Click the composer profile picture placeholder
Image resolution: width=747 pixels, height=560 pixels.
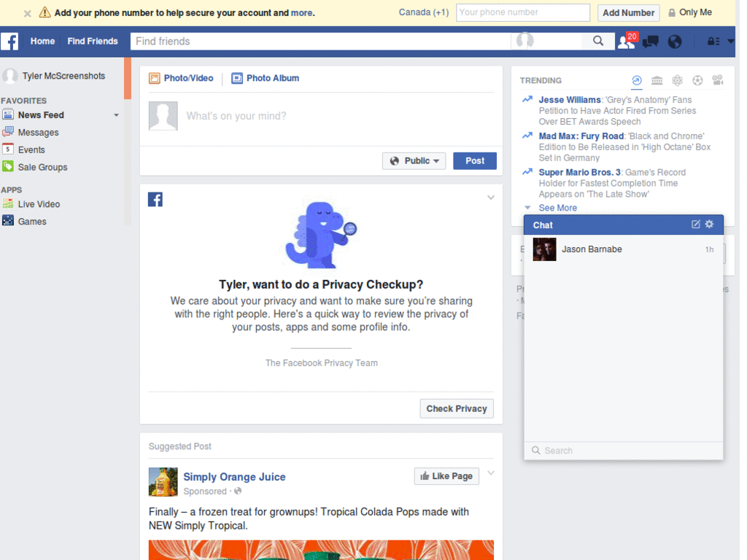coord(163,116)
